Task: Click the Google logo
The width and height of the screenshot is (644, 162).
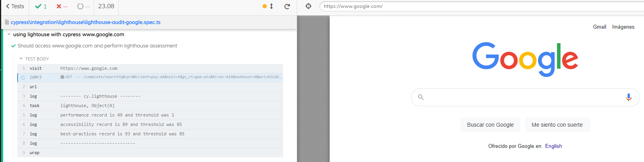Action: click(525, 59)
